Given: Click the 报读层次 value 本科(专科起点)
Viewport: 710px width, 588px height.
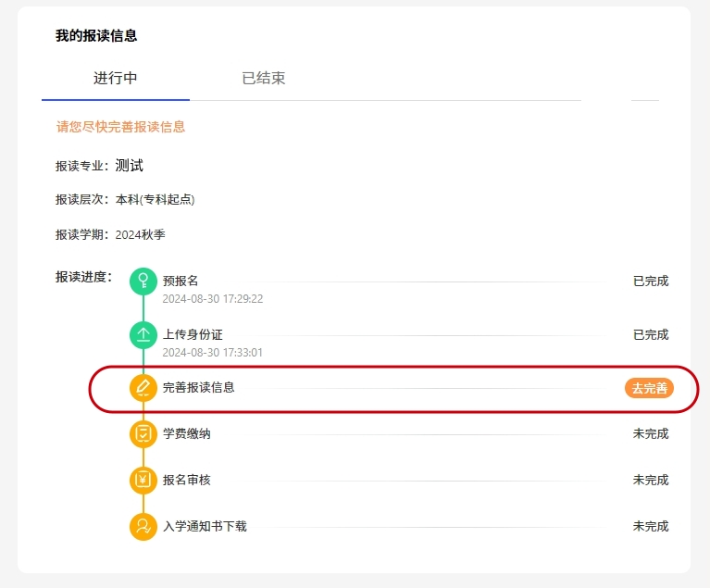Looking at the screenshot, I should 155,200.
